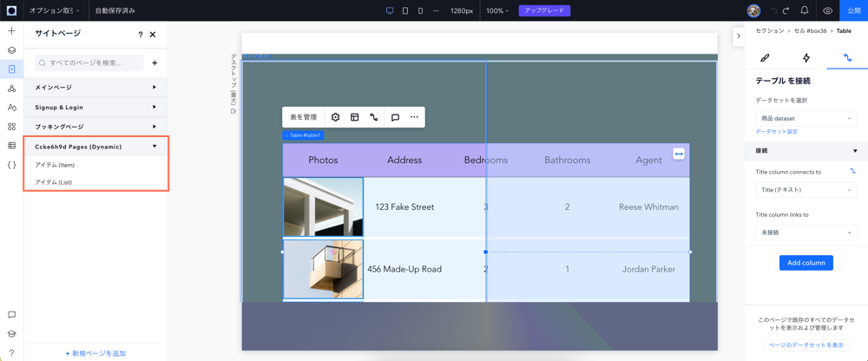Expand ブッキングページ section
Screen dimensions: 868x361
[x=95, y=127]
